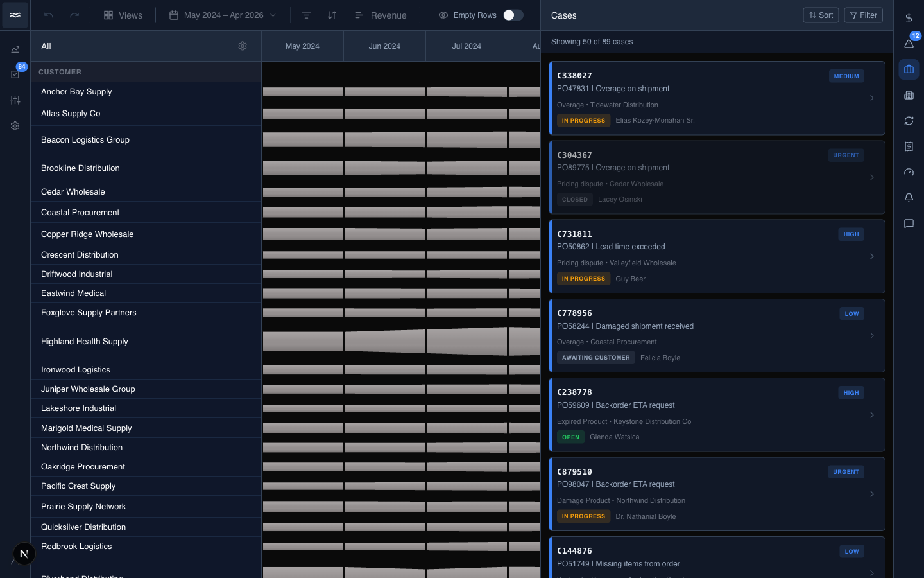Open the tasks icon with 84 badge
This screenshot has height=578, width=924.
[15, 74]
